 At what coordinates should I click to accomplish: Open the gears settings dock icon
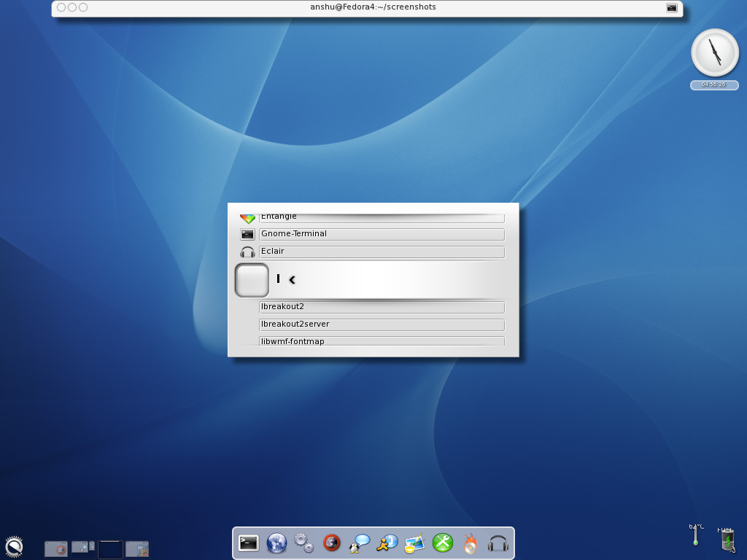[304, 542]
